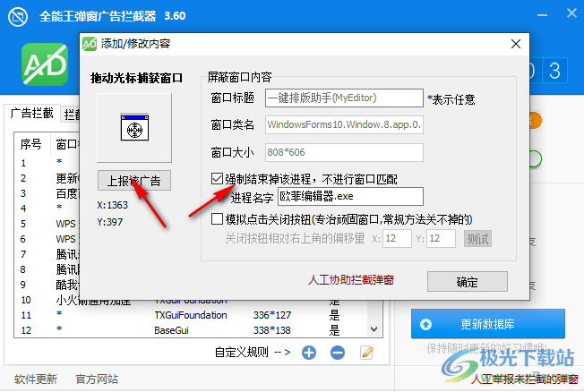Click the X offset input field
The height and width of the screenshot is (392, 584).
tap(397, 238)
